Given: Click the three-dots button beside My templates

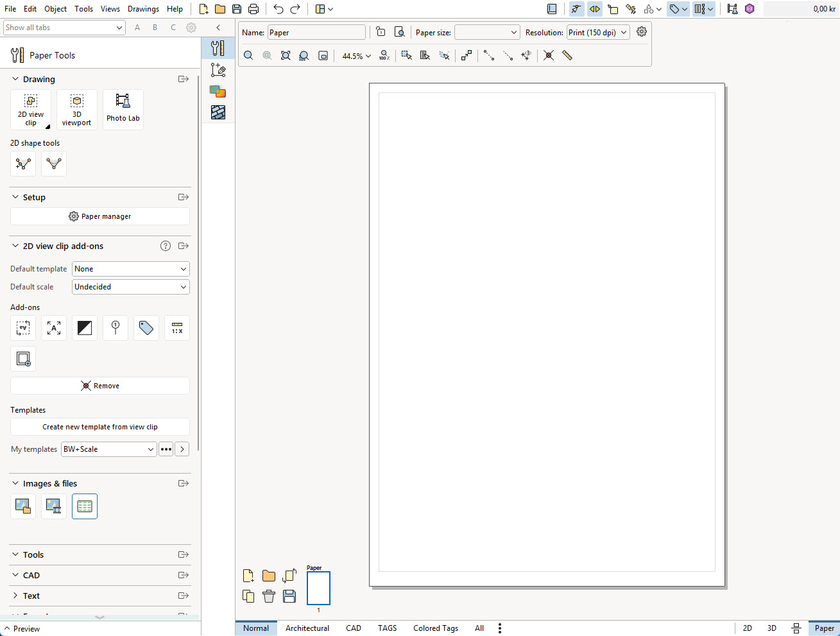Looking at the screenshot, I should tap(166, 449).
